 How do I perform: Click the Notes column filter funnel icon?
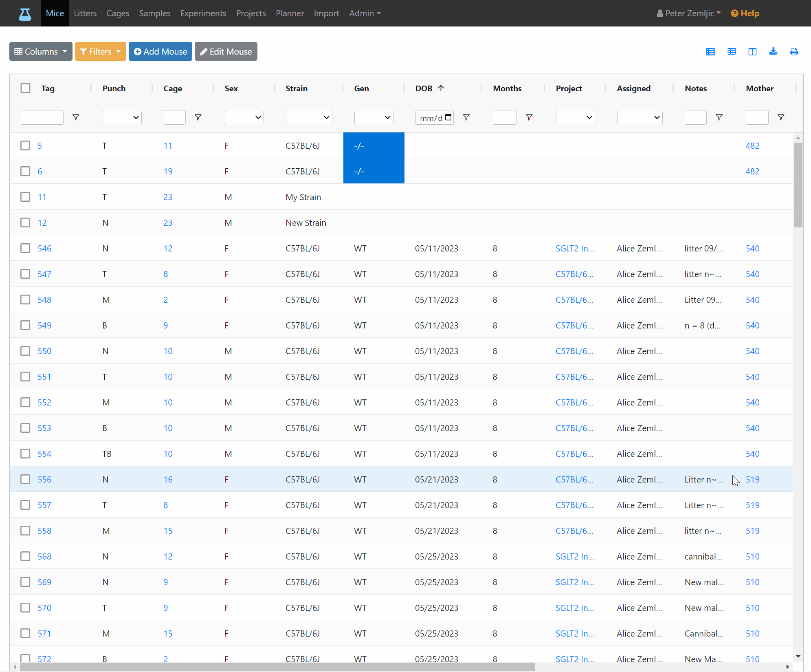coord(719,117)
